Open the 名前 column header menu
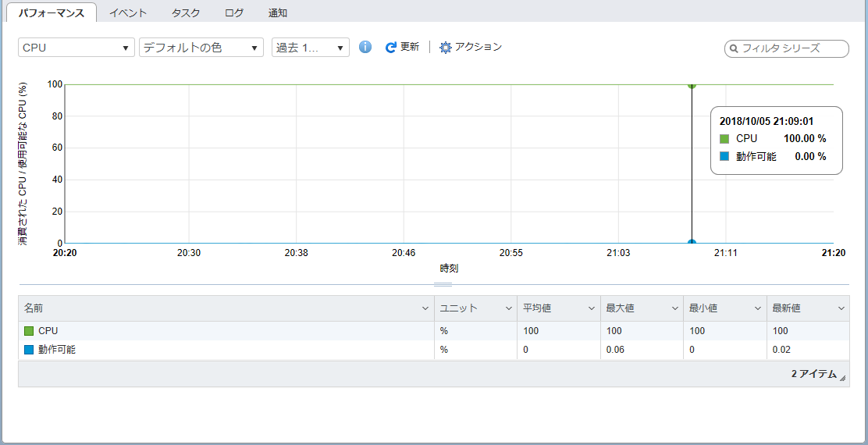Viewport: 868px width, 445px height. [425, 308]
